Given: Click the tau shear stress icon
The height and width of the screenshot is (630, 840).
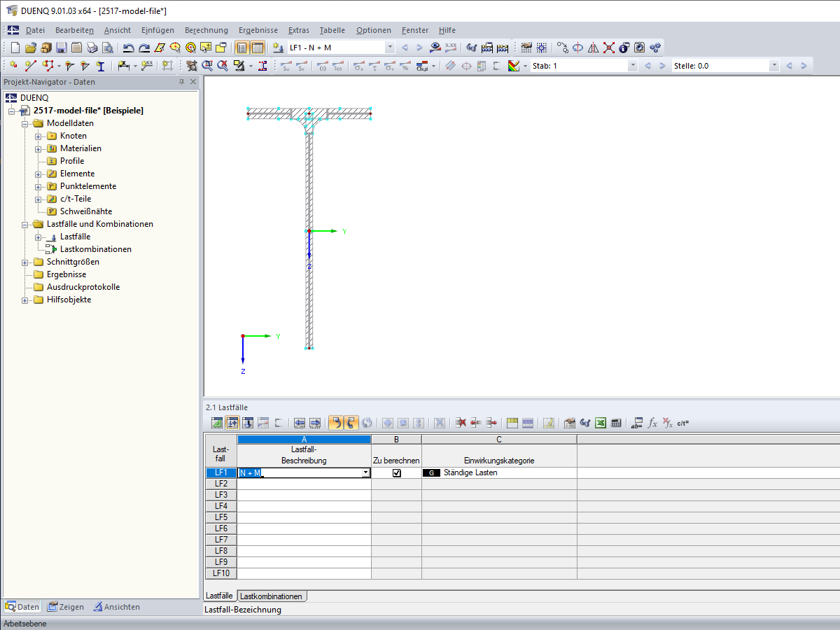Looking at the screenshot, I should coord(374,66).
